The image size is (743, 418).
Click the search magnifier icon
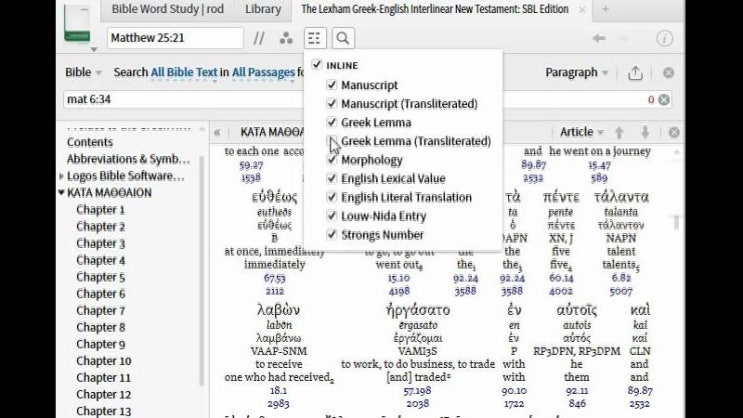point(343,39)
